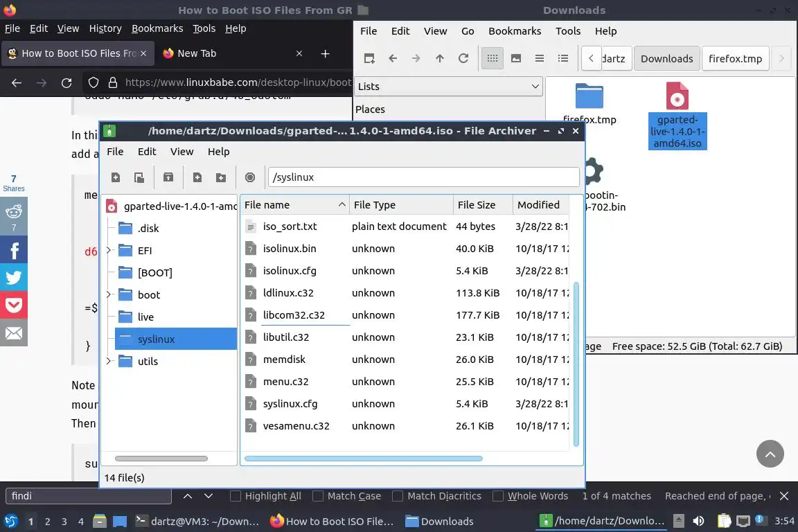Click the find bar search field
The image size is (798, 532).
pos(89,496)
